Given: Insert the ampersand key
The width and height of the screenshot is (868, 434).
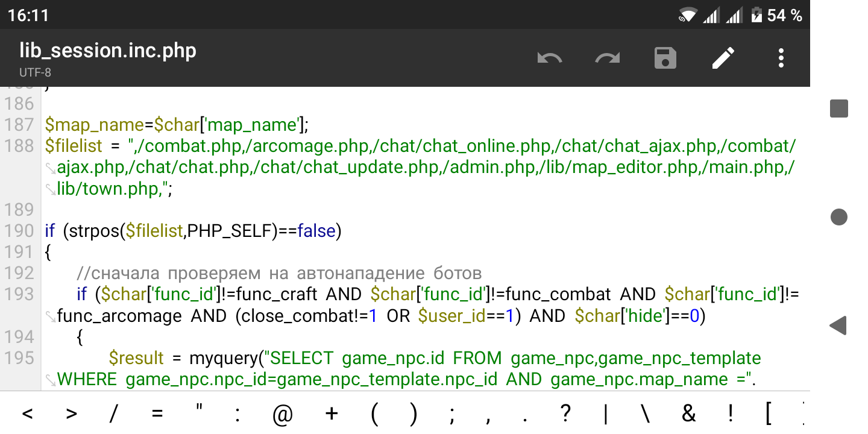Looking at the screenshot, I should pyautogui.click(x=689, y=414).
